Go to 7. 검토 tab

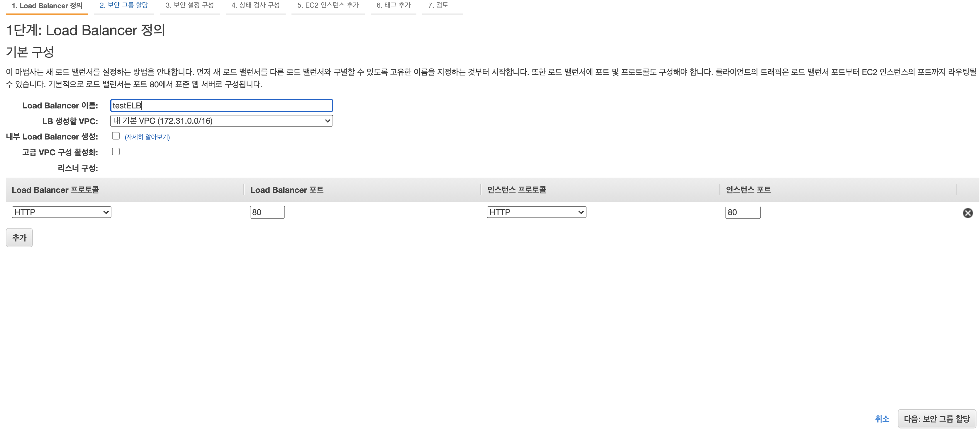(x=438, y=5)
